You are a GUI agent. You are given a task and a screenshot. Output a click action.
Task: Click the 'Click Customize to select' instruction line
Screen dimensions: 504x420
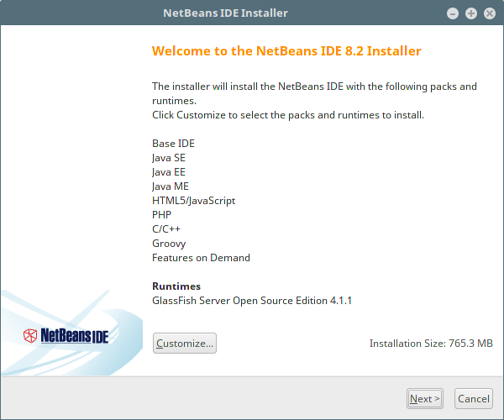click(288, 115)
